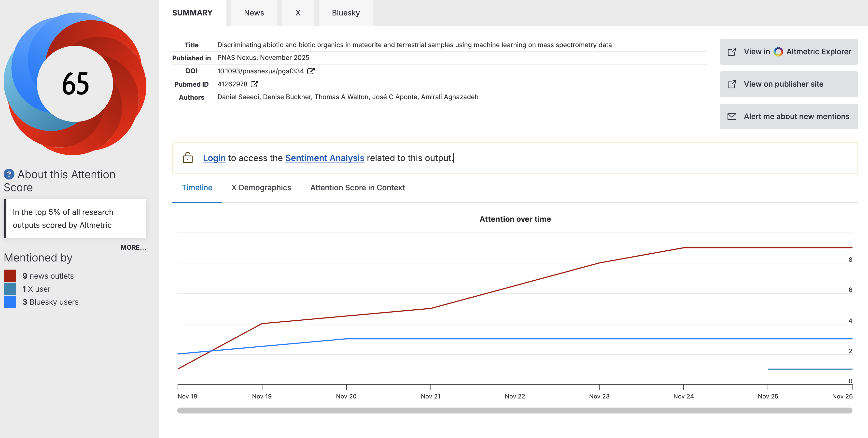Click View in Altmetric Explorer button
This screenshot has height=438, width=868.
(x=788, y=52)
